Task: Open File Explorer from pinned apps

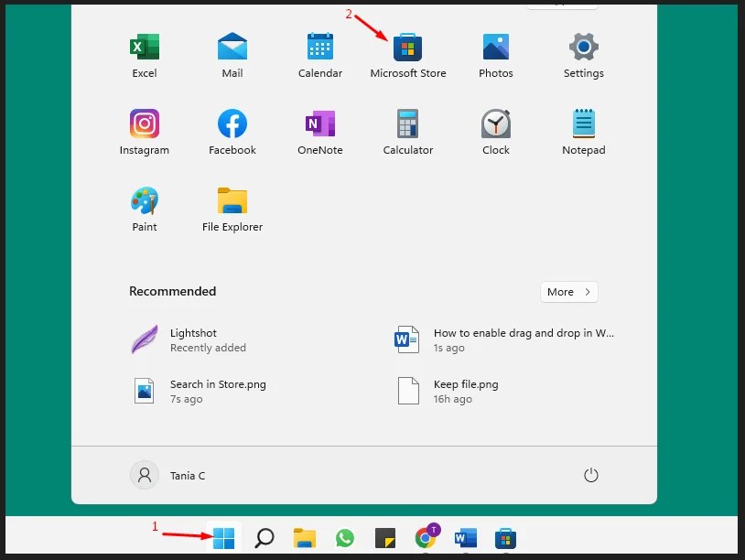Action: pyautogui.click(x=232, y=209)
